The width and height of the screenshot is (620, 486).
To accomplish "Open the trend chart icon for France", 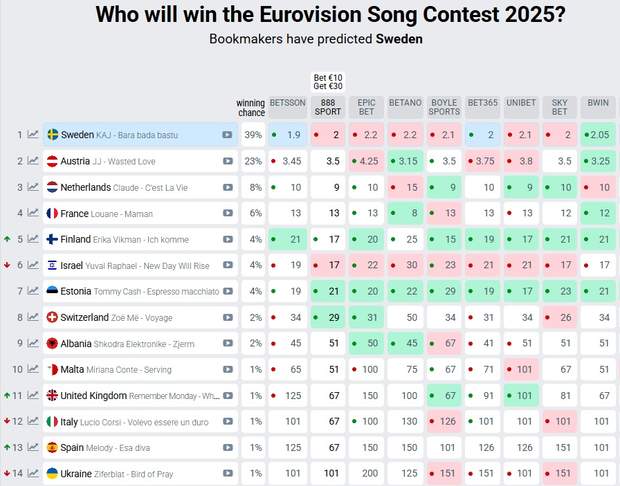I will tap(33, 213).
